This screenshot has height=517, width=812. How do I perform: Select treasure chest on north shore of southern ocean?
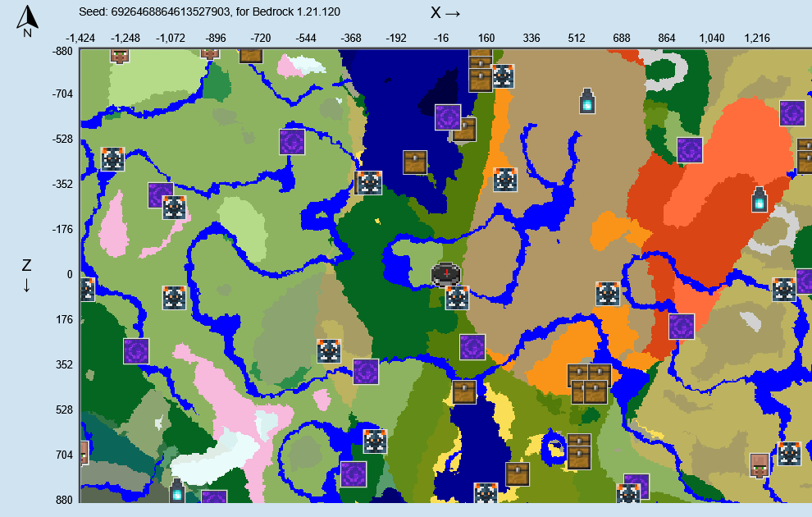[x=464, y=391]
